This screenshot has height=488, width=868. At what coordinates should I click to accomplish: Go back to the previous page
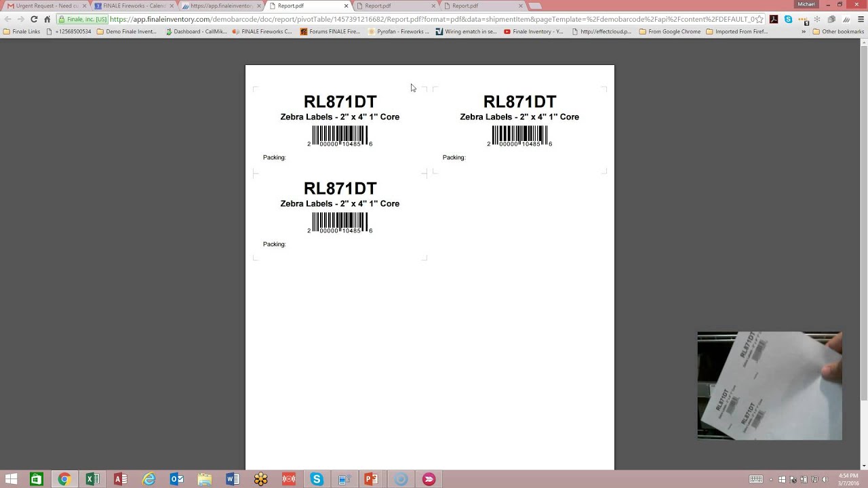coord(8,19)
